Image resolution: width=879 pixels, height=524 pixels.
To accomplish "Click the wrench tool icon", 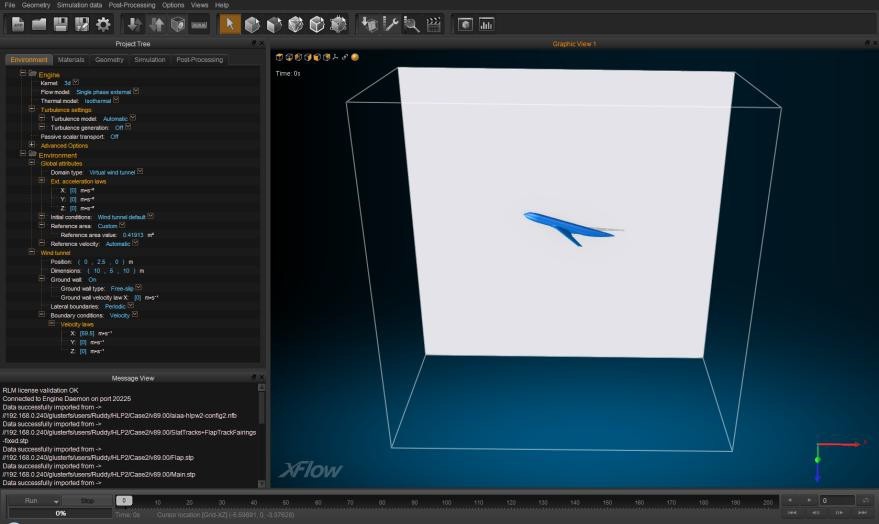I will pyautogui.click(x=391, y=24).
